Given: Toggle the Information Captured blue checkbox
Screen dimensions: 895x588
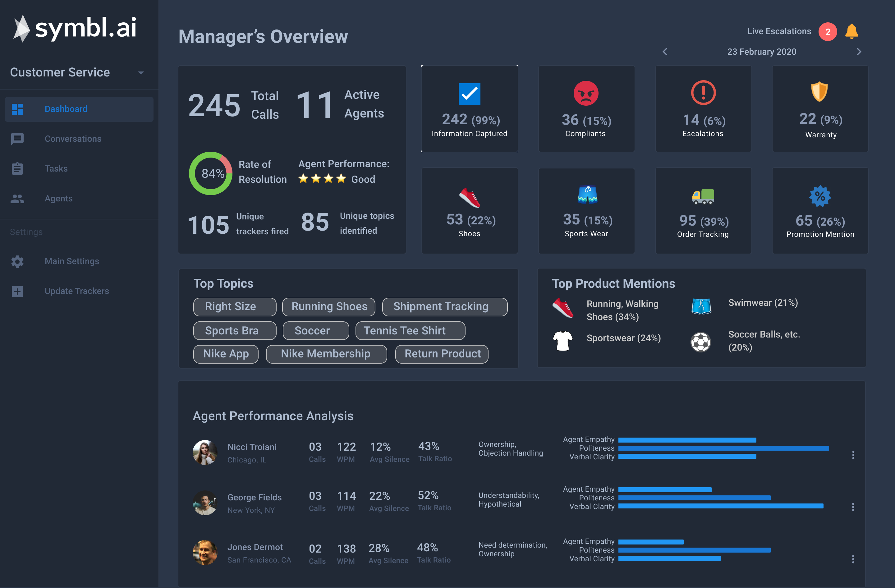Looking at the screenshot, I should tap(469, 94).
